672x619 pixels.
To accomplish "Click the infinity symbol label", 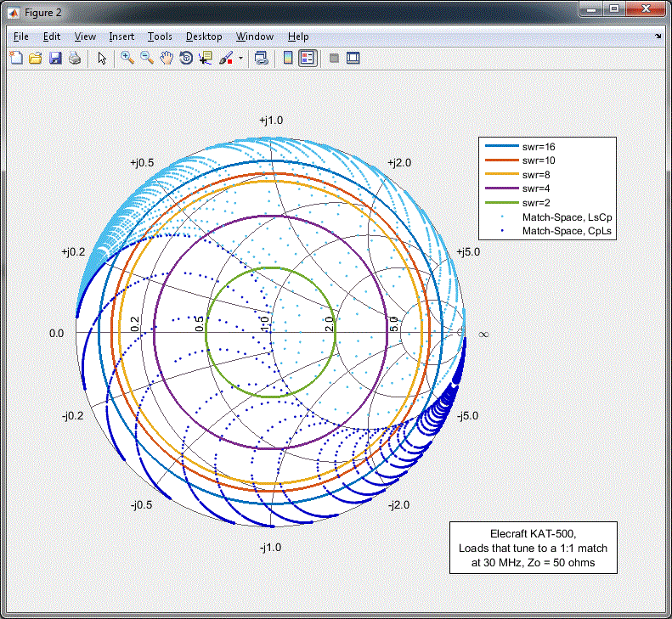I will pos(483,335).
